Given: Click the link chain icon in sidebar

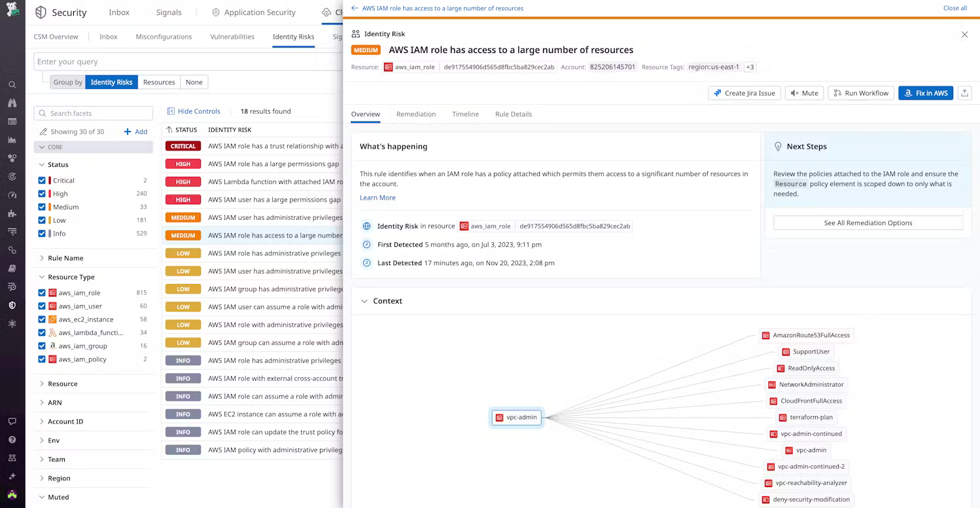Looking at the screenshot, I should pos(12,250).
